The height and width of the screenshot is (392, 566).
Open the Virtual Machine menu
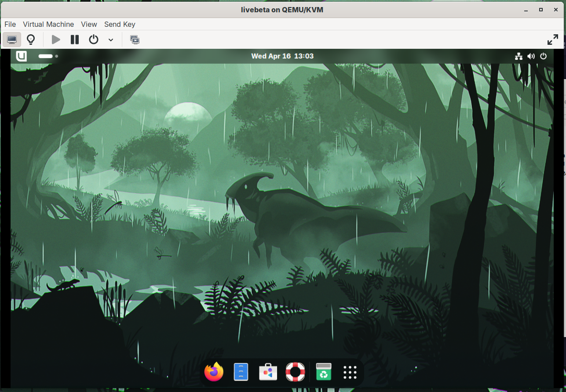tap(48, 24)
